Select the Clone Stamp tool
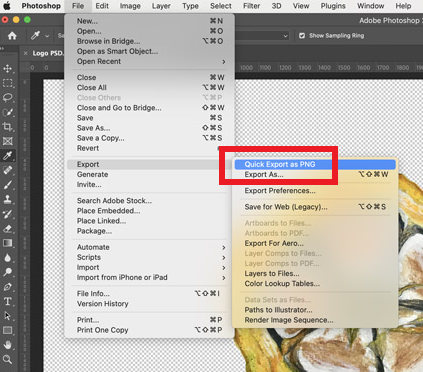This screenshot has width=423, height=372. [7, 199]
